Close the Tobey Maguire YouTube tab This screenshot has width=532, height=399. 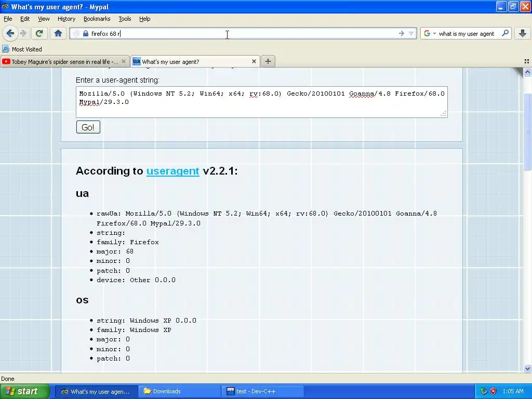click(x=124, y=61)
